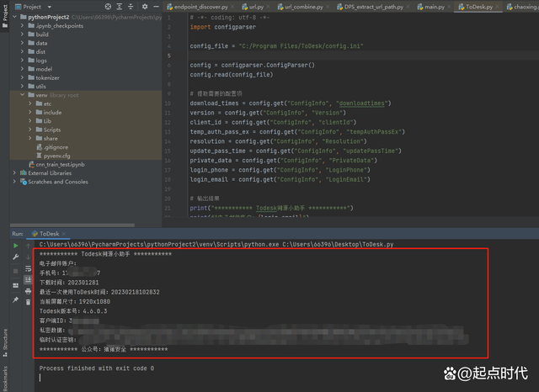Image resolution: width=539 pixels, height=392 pixels.
Task: Expand the .ipynb_checkpoints folder
Action: [x=23, y=25]
